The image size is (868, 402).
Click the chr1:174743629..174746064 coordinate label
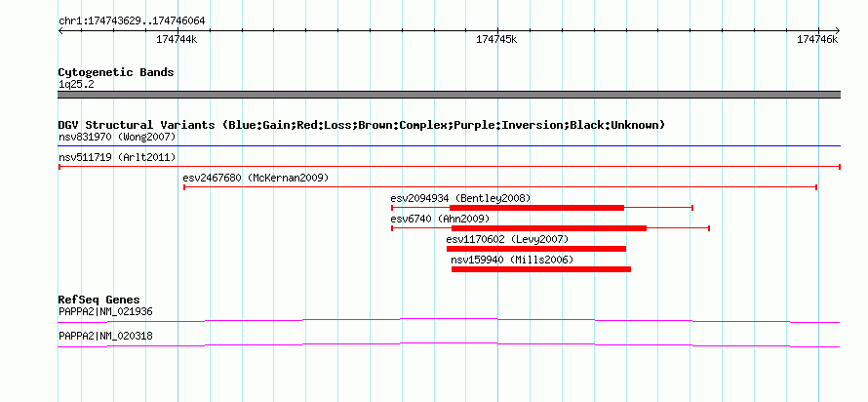[132, 21]
